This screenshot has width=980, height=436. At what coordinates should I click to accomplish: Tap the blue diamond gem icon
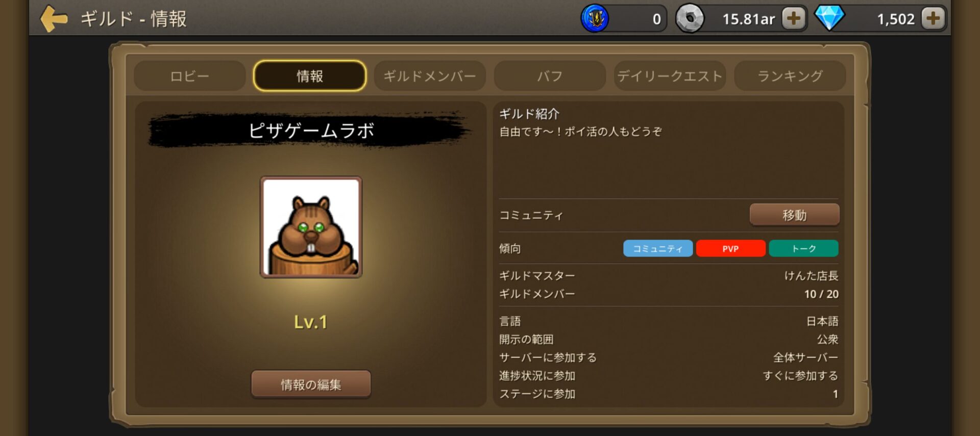(829, 18)
